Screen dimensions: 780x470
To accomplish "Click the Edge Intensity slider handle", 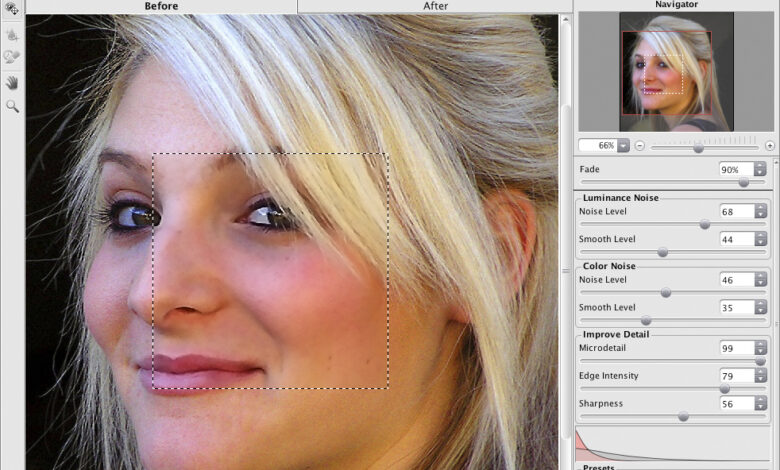I will point(724,389).
